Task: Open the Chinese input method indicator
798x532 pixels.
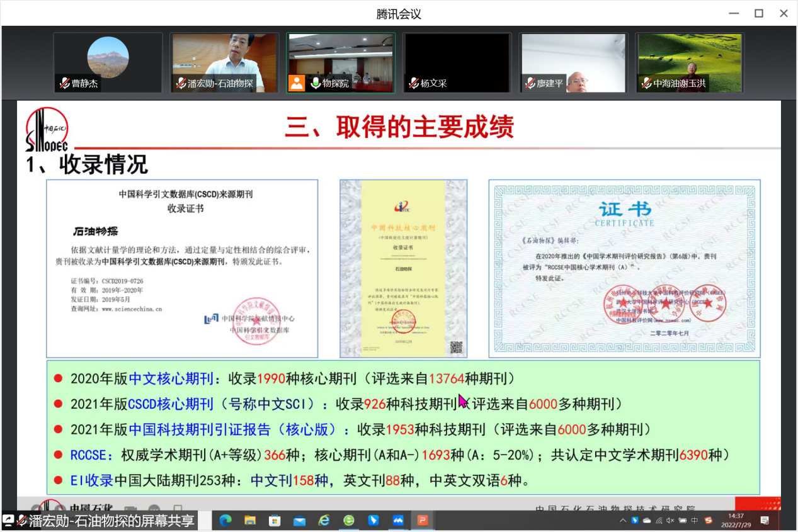Action: coord(695,521)
